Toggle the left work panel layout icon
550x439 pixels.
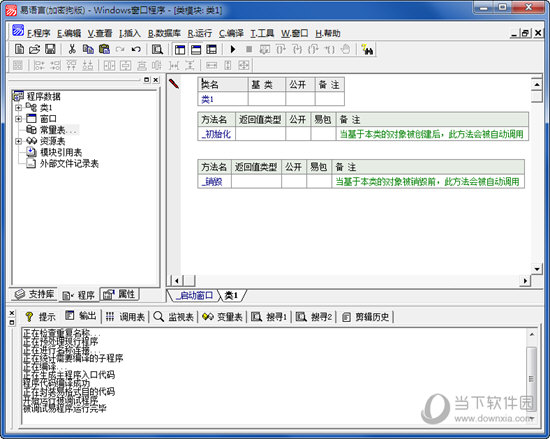pyautogui.click(x=180, y=49)
